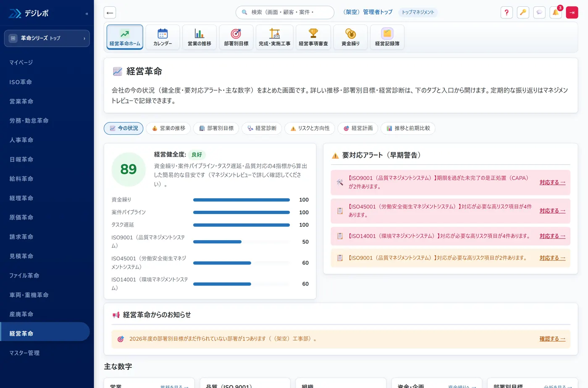Screen dimensions: 588x388
Task: Expand the 革命シリーズ トップ selector
Action: (47, 38)
